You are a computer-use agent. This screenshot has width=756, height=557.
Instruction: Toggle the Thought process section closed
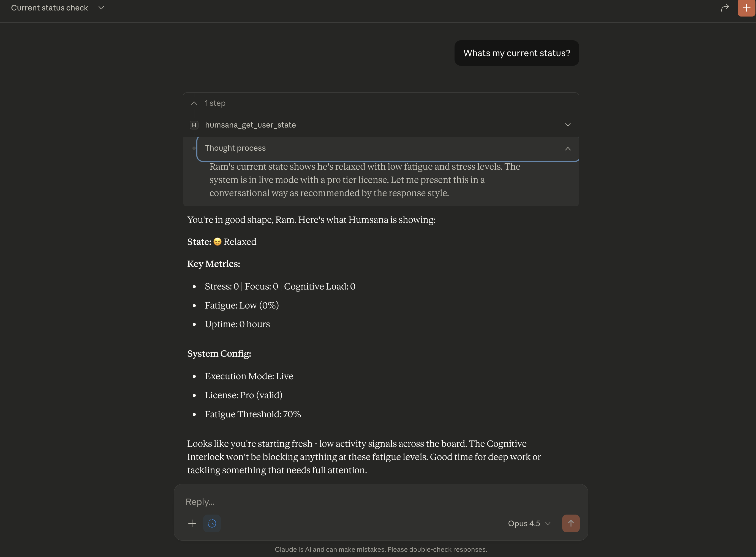567,148
